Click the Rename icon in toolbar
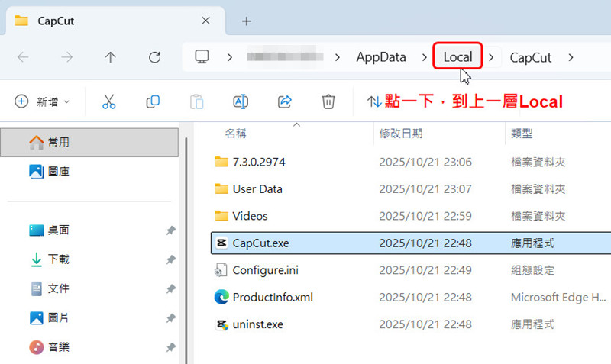 241,101
